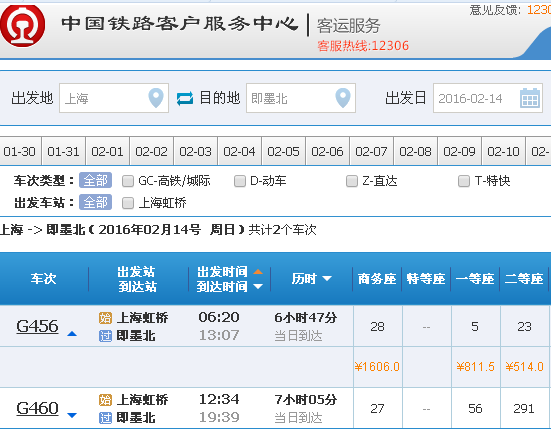Sort by arrival time descending arrow

click(x=258, y=287)
